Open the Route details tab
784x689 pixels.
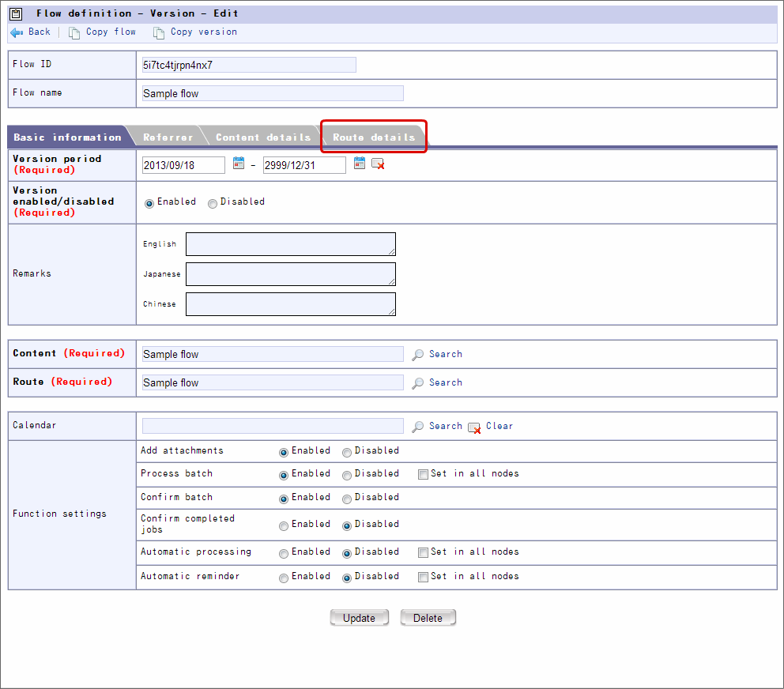374,137
